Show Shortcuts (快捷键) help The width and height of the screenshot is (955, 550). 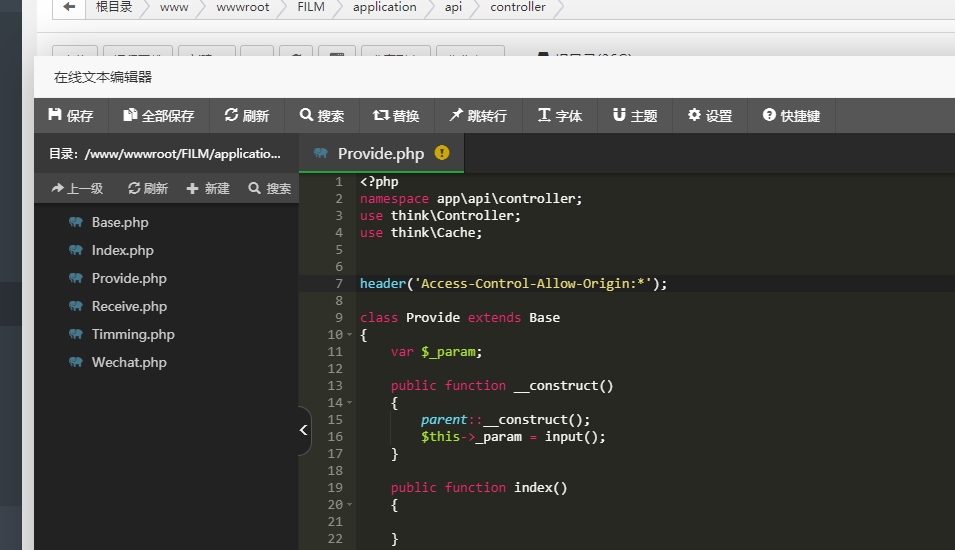coord(791,116)
